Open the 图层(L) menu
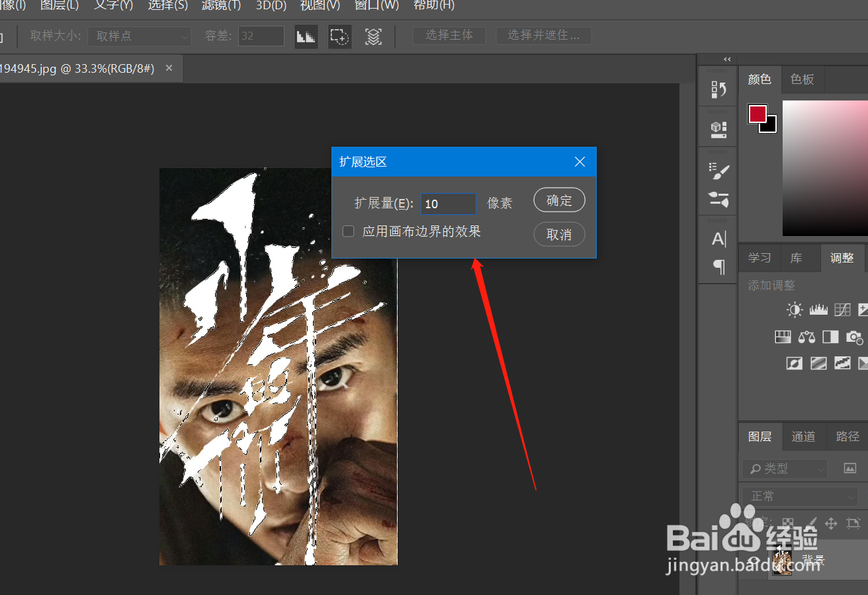This screenshot has width=868, height=595. pyautogui.click(x=60, y=5)
